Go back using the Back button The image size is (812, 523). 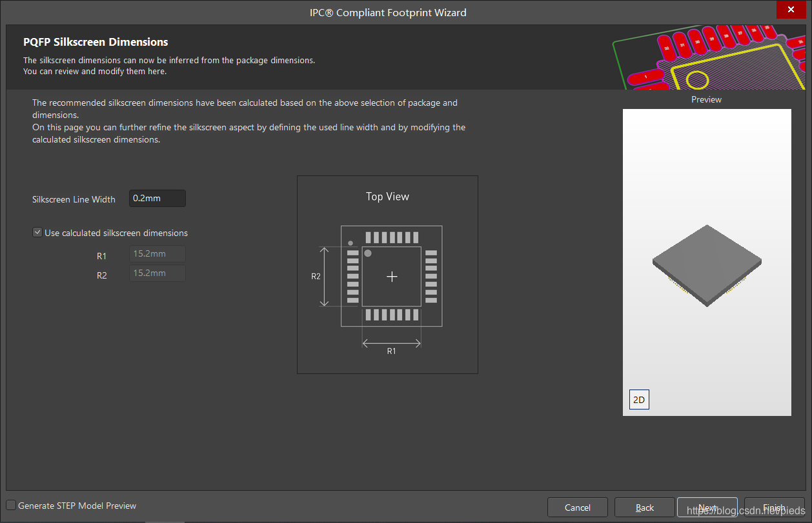(644, 508)
